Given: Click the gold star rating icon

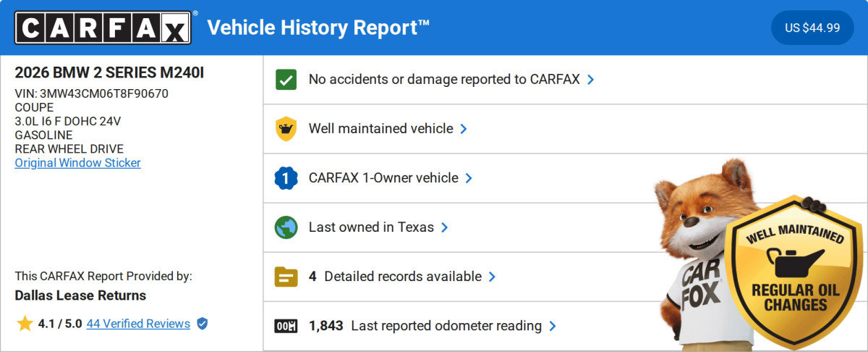Looking at the screenshot, I should tap(25, 324).
